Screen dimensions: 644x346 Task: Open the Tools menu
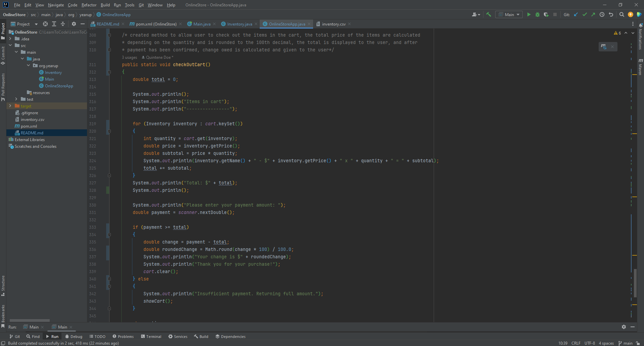click(x=129, y=5)
